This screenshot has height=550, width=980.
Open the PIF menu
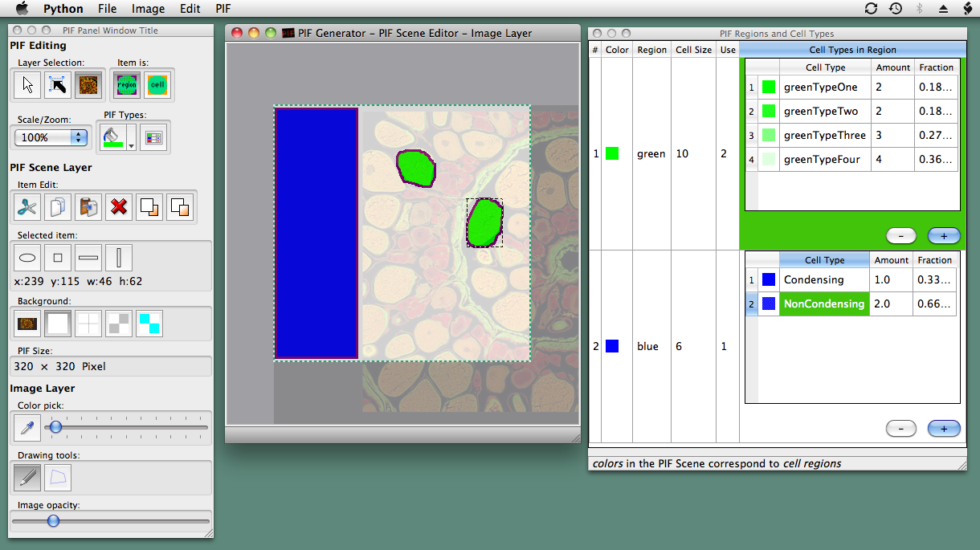pyautogui.click(x=223, y=9)
